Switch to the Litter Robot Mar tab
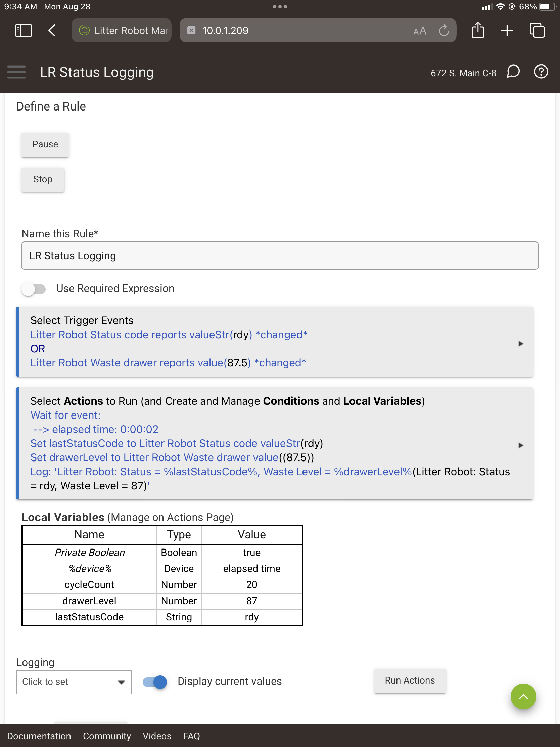560x747 pixels. click(x=122, y=30)
